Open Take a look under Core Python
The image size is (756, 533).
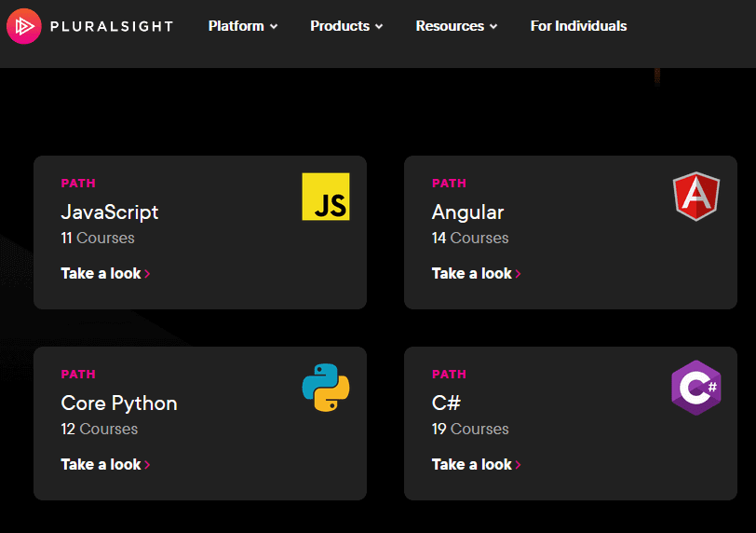(101, 464)
